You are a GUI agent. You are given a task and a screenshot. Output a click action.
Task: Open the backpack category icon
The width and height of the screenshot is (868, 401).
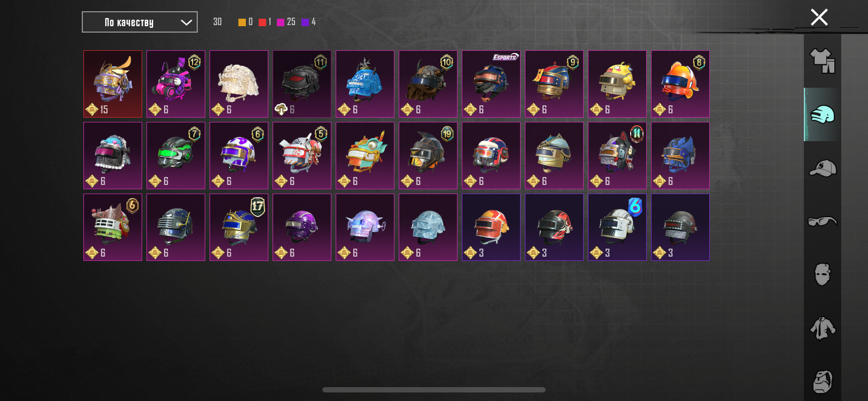[x=822, y=381]
